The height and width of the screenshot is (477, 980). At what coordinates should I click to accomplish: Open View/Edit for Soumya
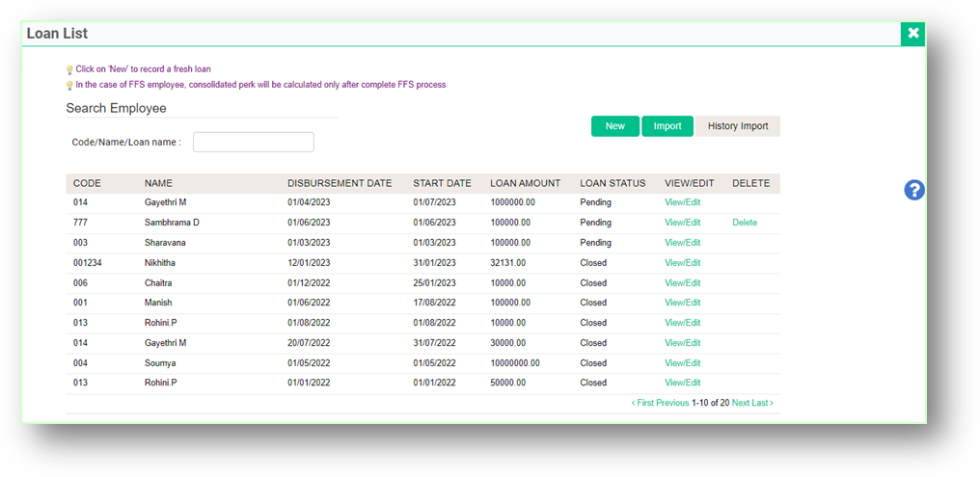(683, 362)
